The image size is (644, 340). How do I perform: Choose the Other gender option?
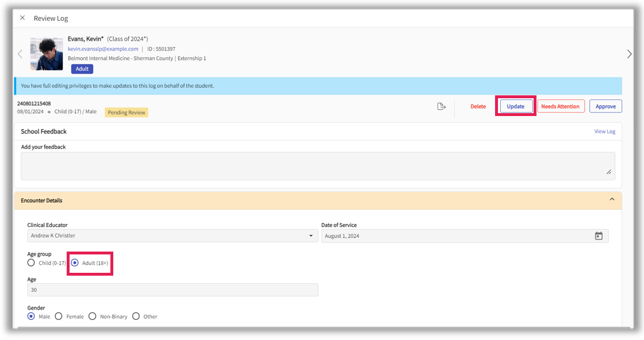pyautogui.click(x=136, y=316)
